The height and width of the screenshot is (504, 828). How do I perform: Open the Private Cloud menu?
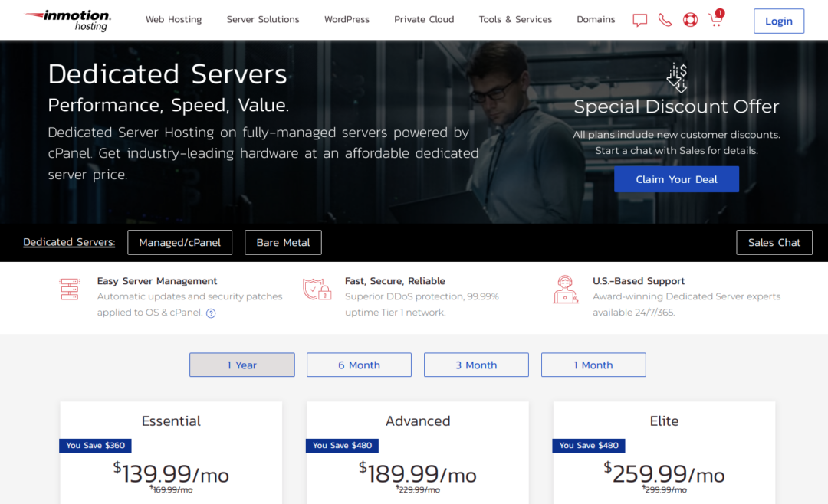point(424,19)
